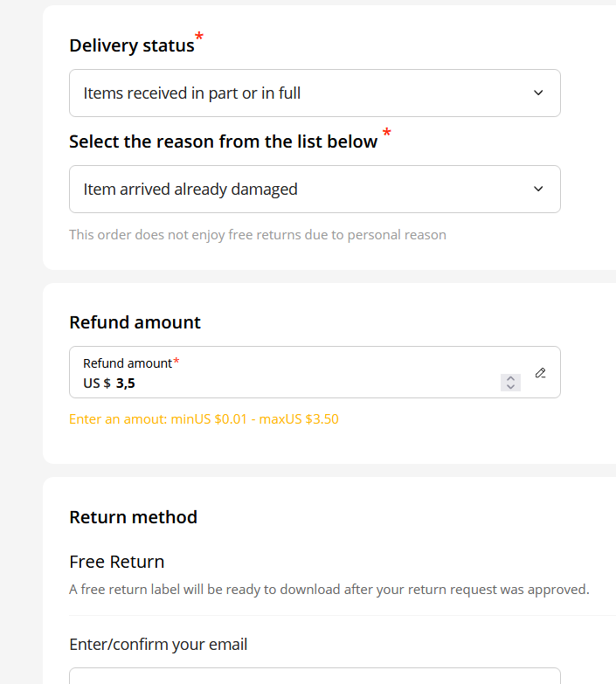Viewport: 616px width, 684px height.
Task: Click the chevron arrow in Delivery status box
Action: click(x=538, y=93)
